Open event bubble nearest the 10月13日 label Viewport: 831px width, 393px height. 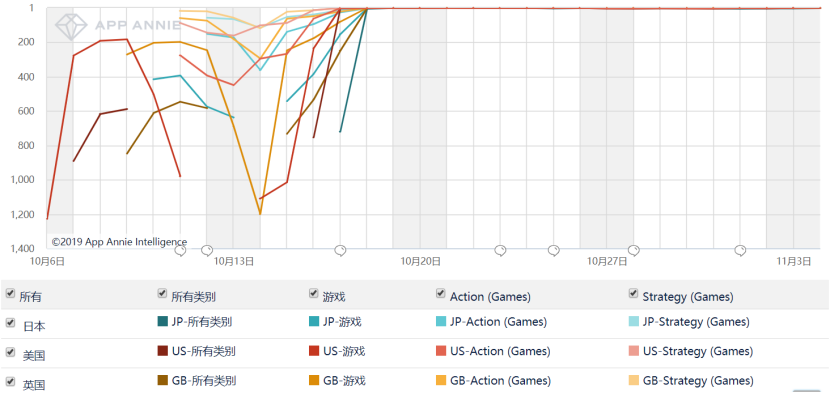coord(207,250)
